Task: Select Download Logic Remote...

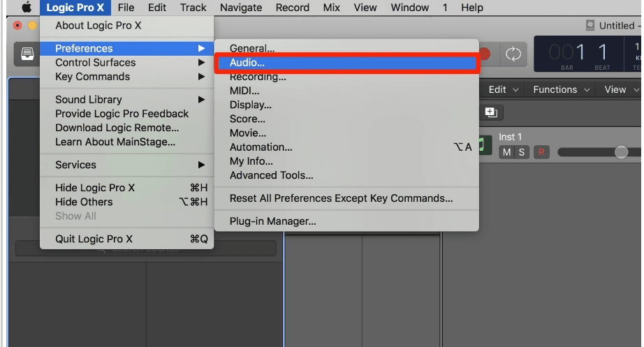Action: pyautogui.click(x=127, y=128)
